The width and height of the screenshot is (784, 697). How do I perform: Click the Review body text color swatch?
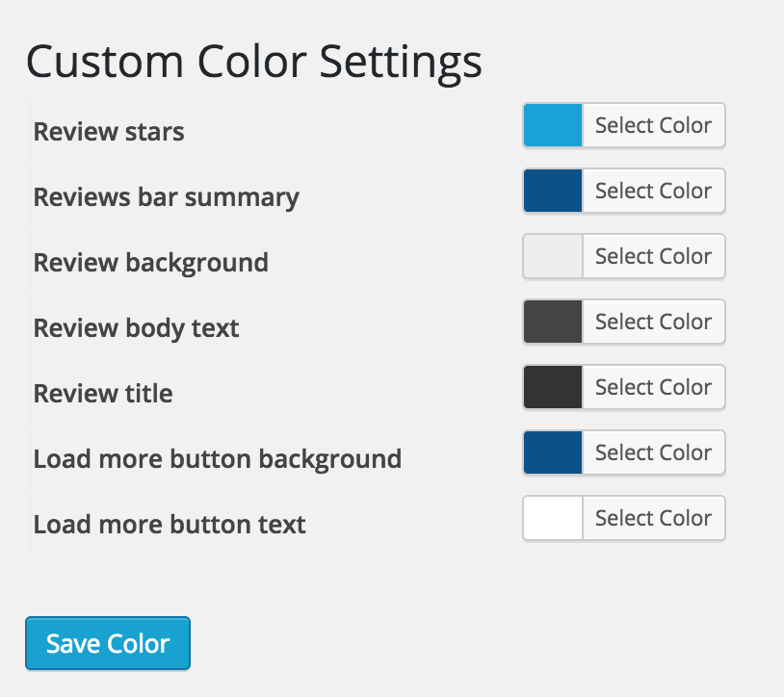click(x=551, y=322)
